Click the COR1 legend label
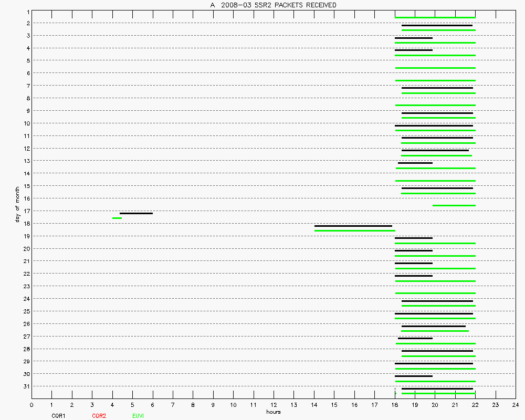Image resolution: width=525 pixels, height=420 pixels. (58, 416)
